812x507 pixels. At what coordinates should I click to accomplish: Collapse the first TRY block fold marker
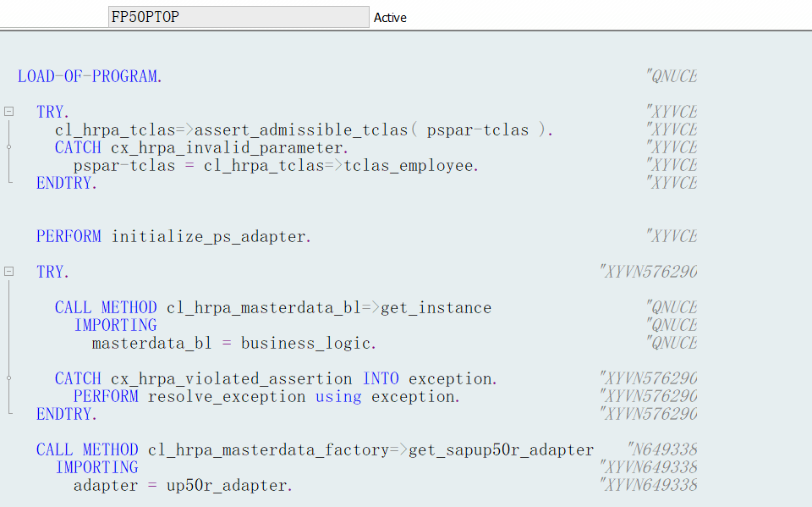tap(8, 111)
